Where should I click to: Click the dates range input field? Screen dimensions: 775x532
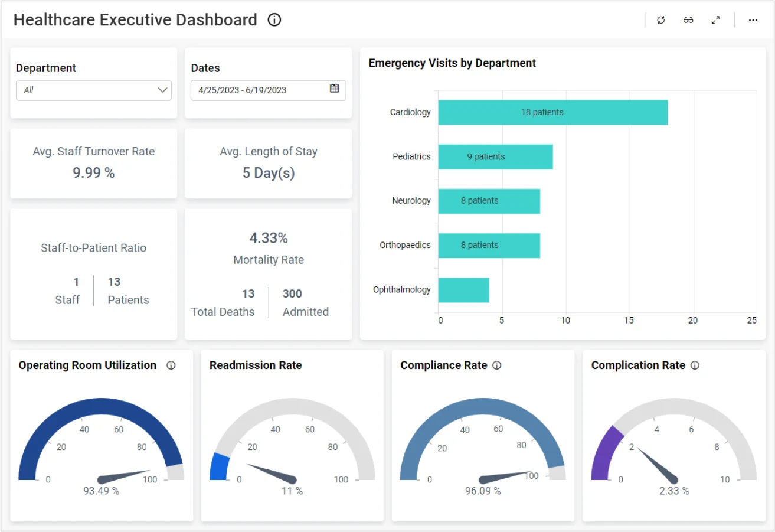(260, 90)
